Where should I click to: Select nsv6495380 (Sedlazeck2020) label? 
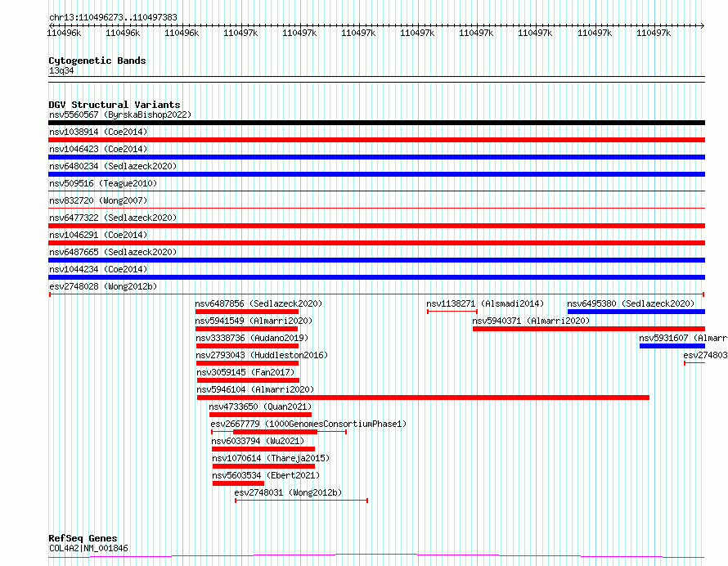pos(631,303)
